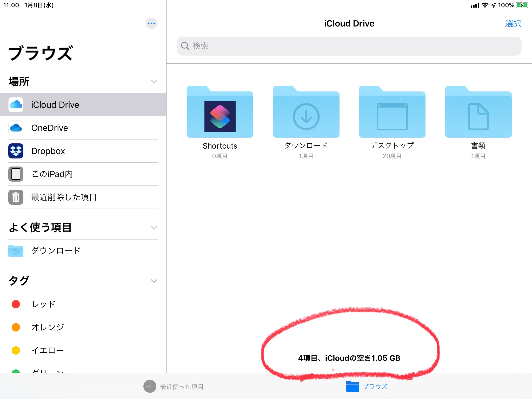
Task: Open ダウンロード favorite in sidebar
Action: (56, 251)
